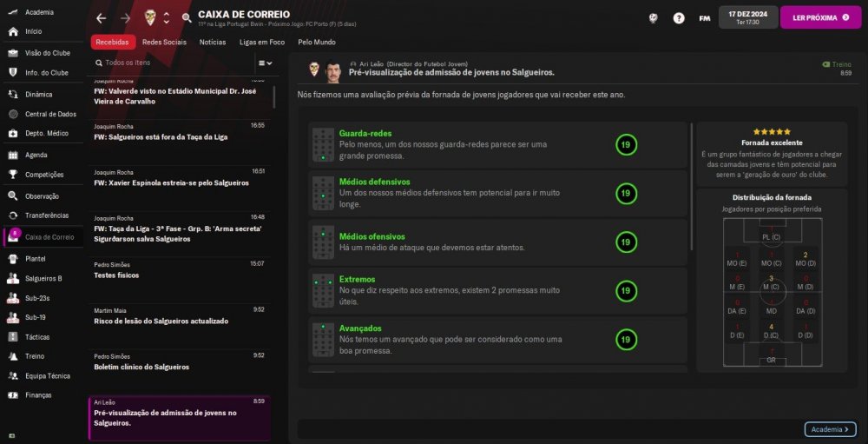The width and height of the screenshot is (868, 444).
Task: Go back with the left arrow
Action: click(101, 18)
